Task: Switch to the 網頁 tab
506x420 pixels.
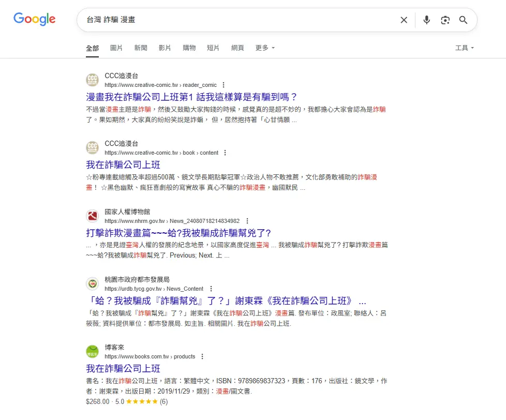Action: (x=237, y=48)
